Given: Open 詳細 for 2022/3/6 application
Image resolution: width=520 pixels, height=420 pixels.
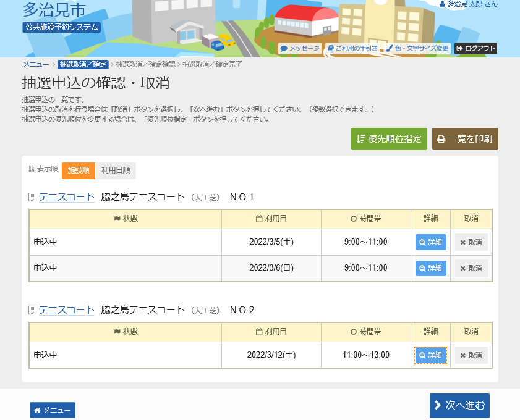Looking at the screenshot, I should 430,268.
